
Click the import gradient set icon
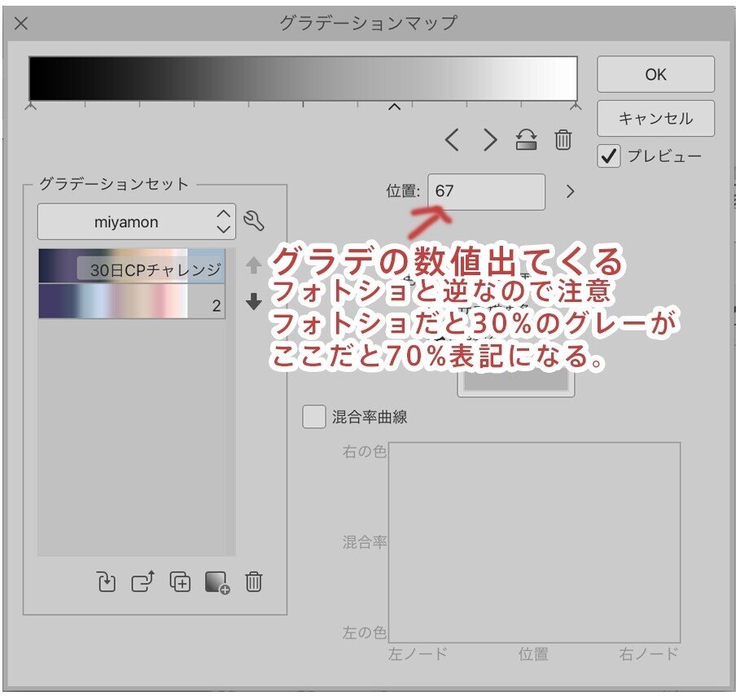pos(107,583)
